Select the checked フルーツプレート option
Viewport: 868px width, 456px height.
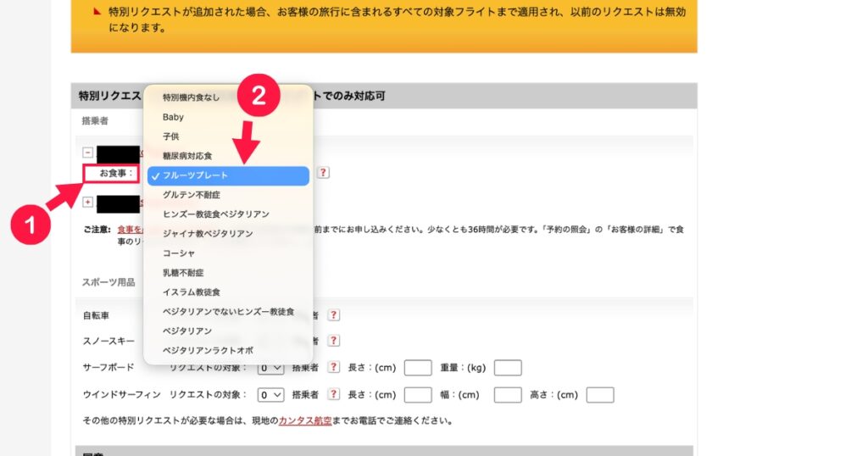[195, 175]
